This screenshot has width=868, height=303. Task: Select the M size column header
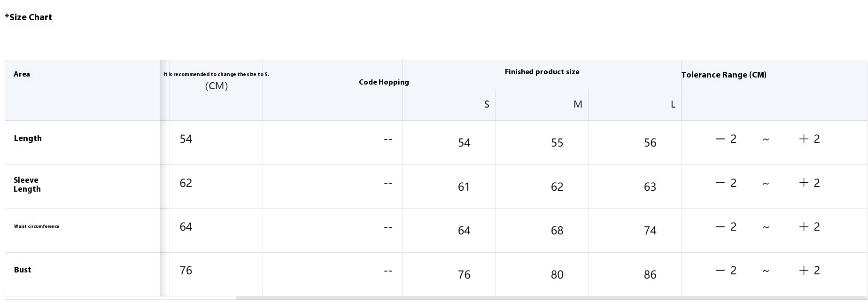coord(578,104)
